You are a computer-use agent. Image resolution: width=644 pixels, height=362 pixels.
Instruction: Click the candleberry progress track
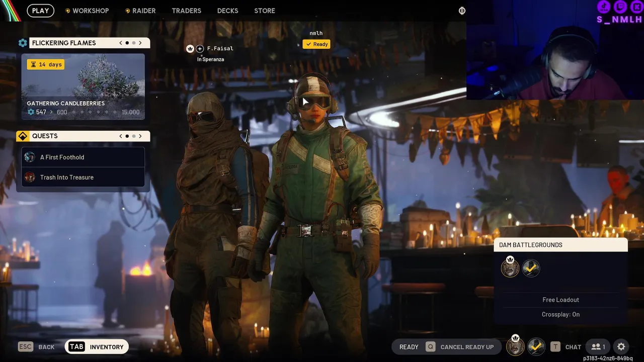94,112
